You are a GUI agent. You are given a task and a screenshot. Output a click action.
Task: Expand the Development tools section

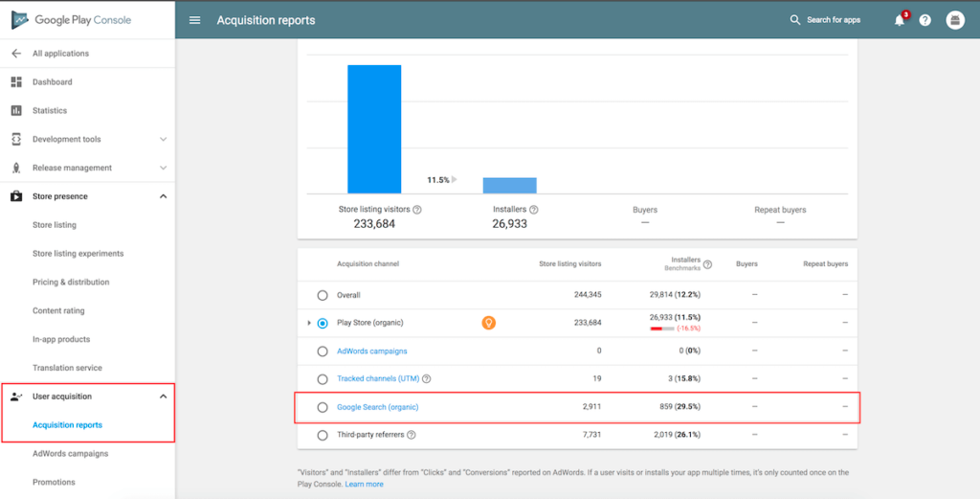pyautogui.click(x=163, y=140)
